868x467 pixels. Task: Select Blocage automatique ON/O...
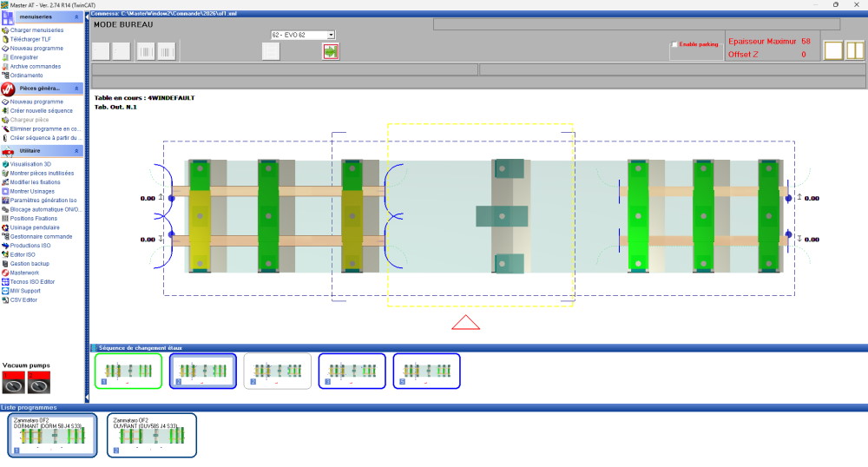pyautogui.click(x=45, y=210)
